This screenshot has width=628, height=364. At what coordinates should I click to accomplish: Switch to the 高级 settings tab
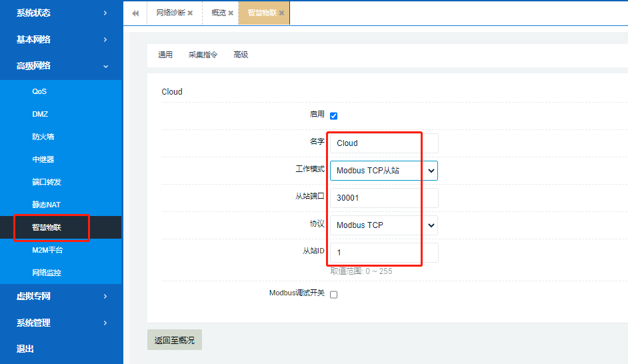[241, 55]
